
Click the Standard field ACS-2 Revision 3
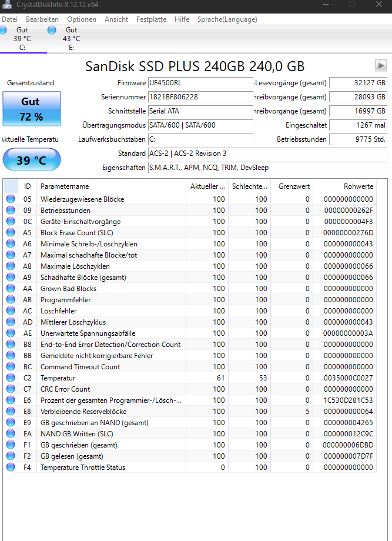click(x=267, y=153)
